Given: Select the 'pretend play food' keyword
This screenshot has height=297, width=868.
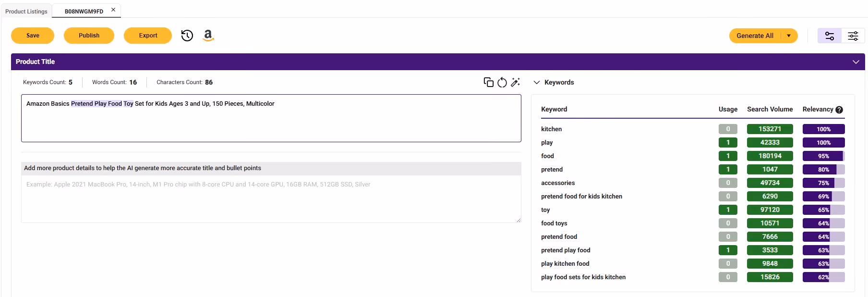Looking at the screenshot, I should (x=566, y=250).
